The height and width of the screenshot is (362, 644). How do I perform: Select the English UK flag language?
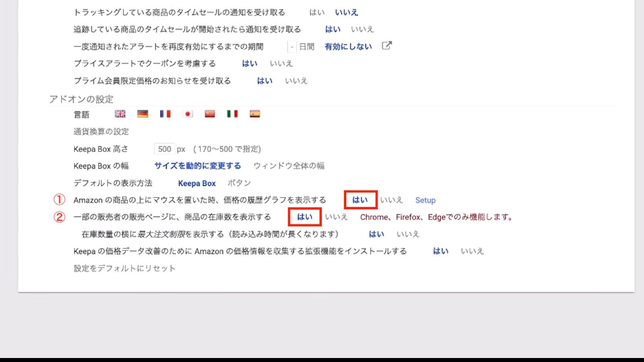120,114
